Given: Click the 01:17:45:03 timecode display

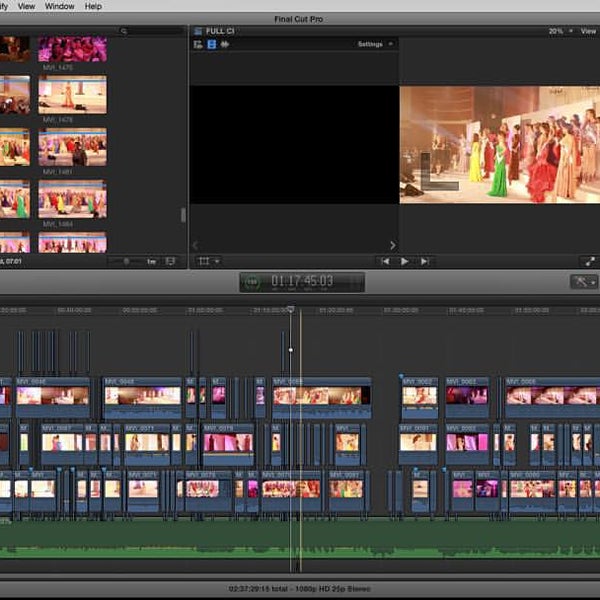Looking at the screenshot, I should pos(302,281).
